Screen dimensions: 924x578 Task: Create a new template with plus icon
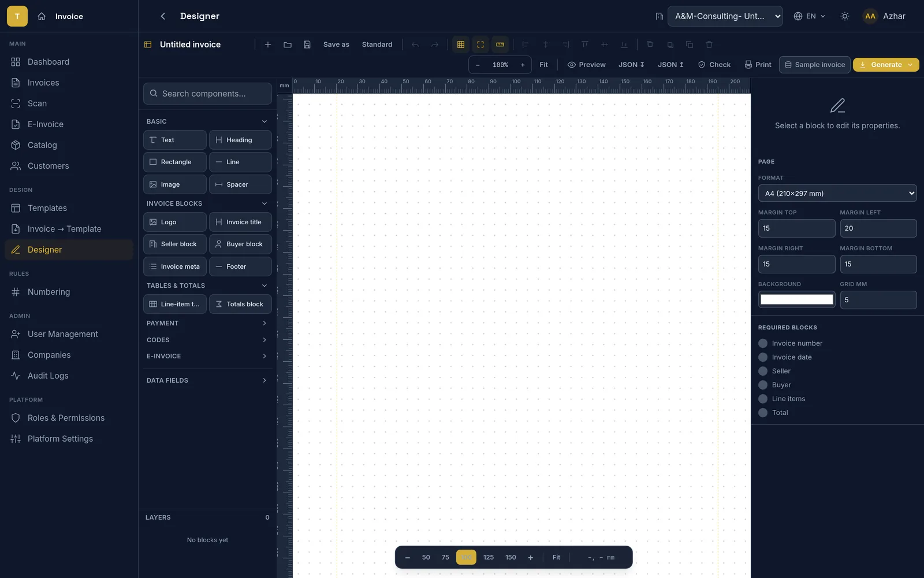pos(268,45)
